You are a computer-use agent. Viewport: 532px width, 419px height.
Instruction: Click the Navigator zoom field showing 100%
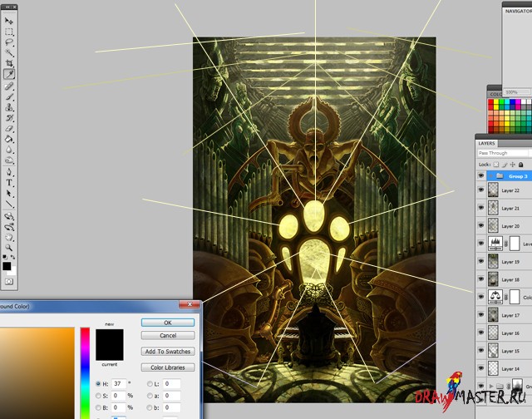tap(517, 92)
